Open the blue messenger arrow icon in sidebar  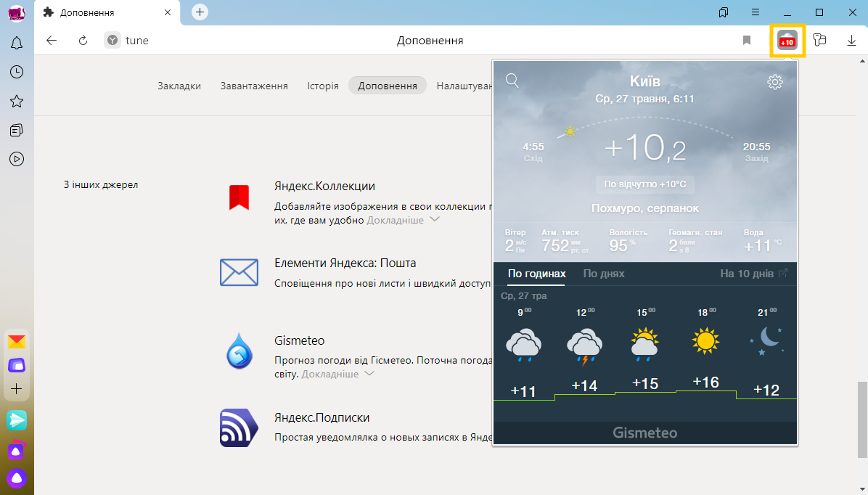pos(17,420)
